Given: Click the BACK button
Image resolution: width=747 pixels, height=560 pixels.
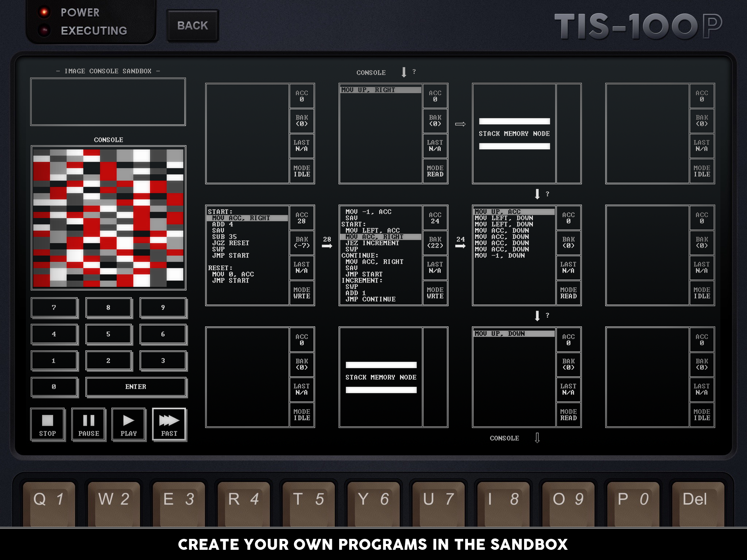Looking at the screenshot, I should [193, 26].
